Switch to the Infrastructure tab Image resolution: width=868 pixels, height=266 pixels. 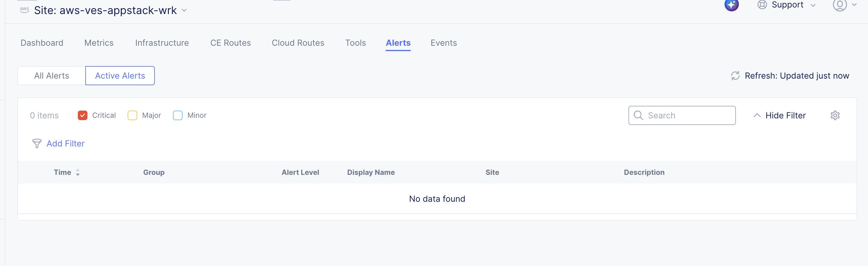(162, 43)
